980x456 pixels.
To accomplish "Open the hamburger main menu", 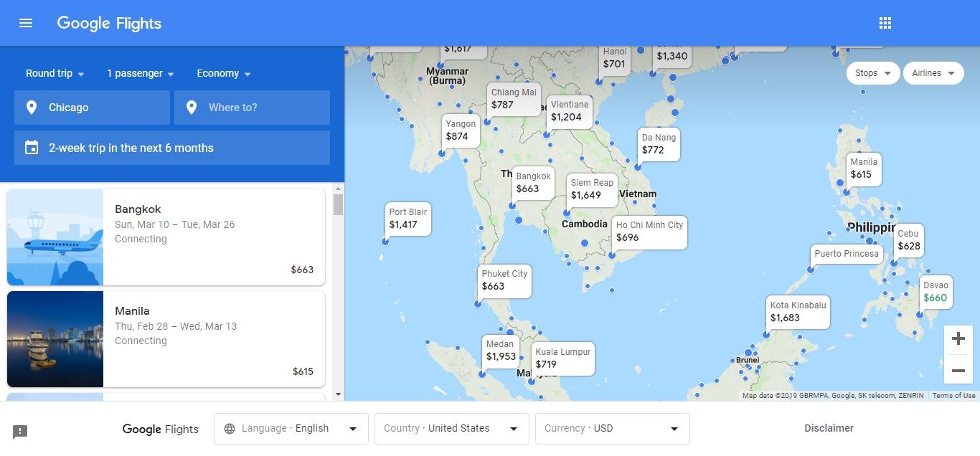I will click(x=26, y=23).
